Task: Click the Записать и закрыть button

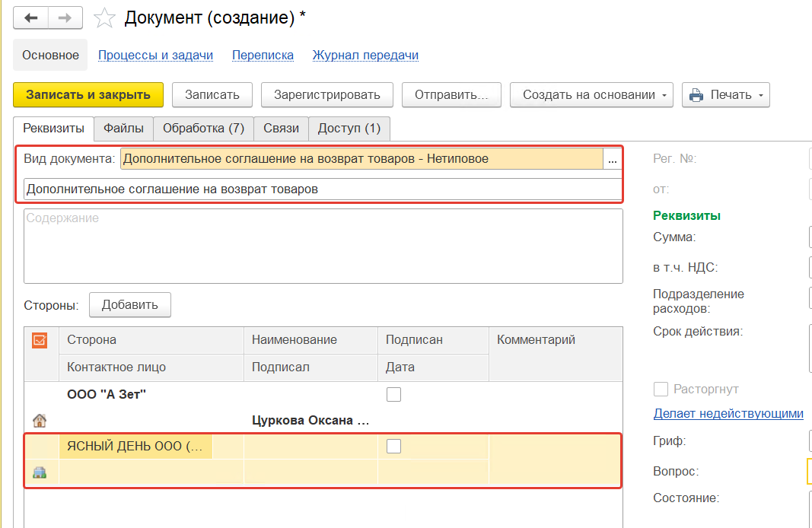Action: click(x=88, y=95)
